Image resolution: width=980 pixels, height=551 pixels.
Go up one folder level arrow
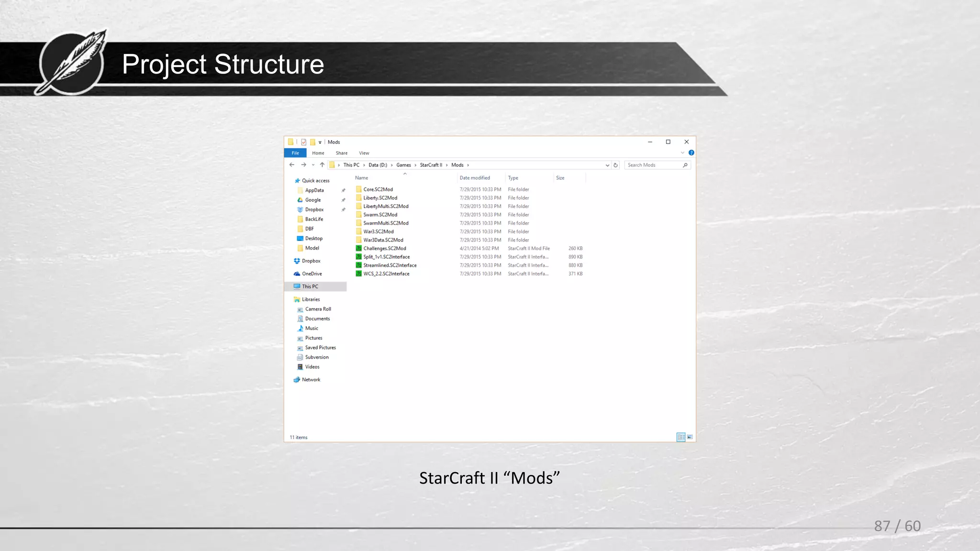point(322,165)
